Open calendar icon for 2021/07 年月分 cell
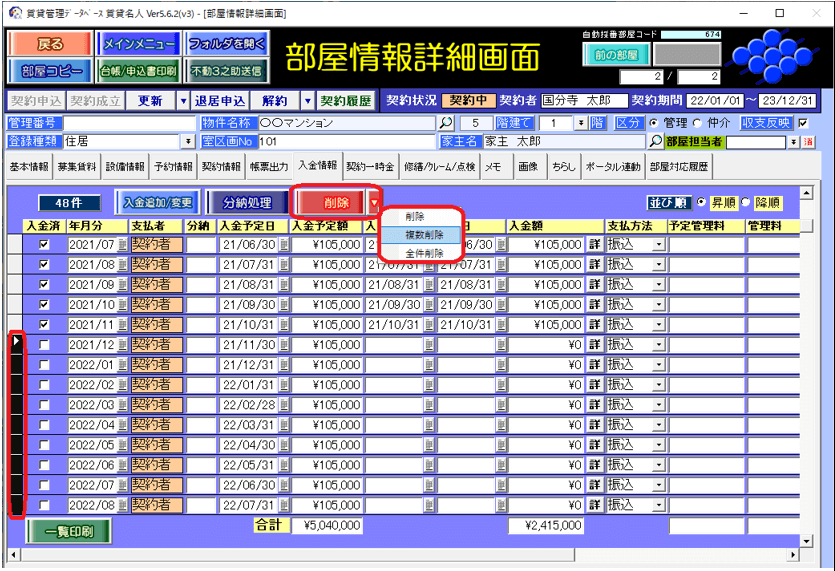The width and height of the screenshot is (835, 571). 123,244
